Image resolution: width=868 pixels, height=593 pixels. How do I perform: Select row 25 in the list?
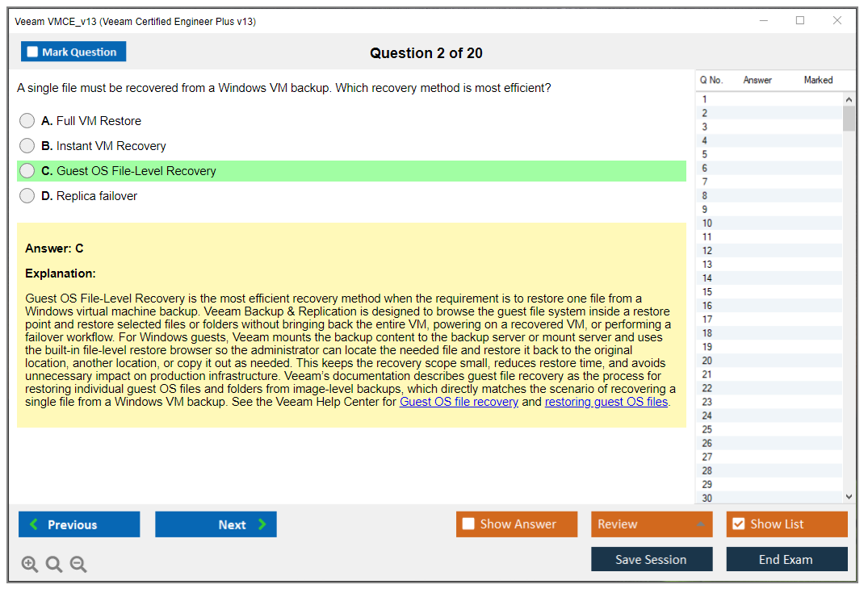[769, 429]
